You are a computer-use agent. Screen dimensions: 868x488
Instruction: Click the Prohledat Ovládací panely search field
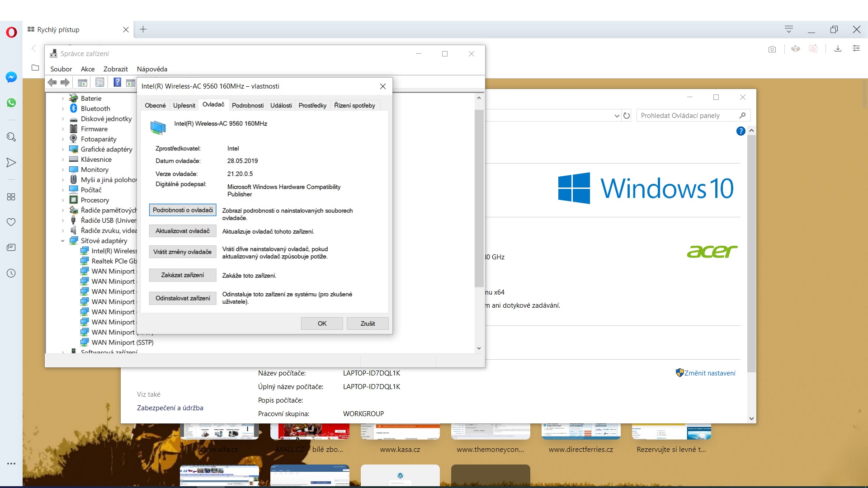point(687,116)
